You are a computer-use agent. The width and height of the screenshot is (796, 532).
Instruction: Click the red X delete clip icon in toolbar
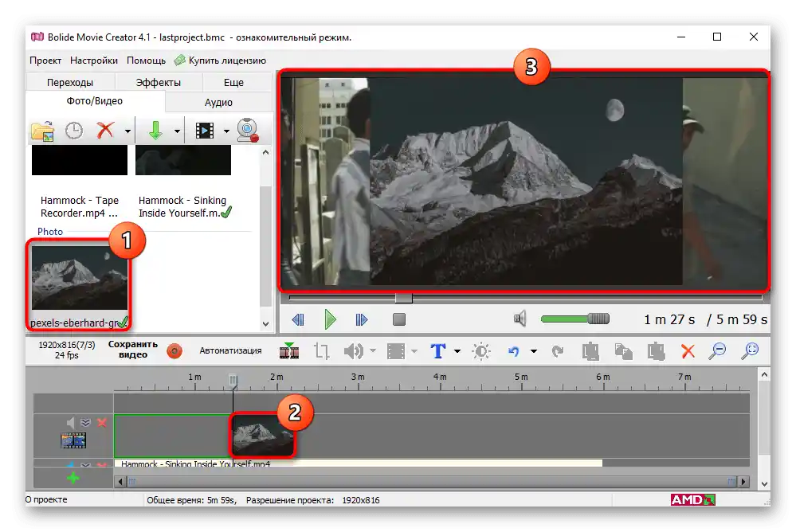pyautogui.click(x=688, y=350)
